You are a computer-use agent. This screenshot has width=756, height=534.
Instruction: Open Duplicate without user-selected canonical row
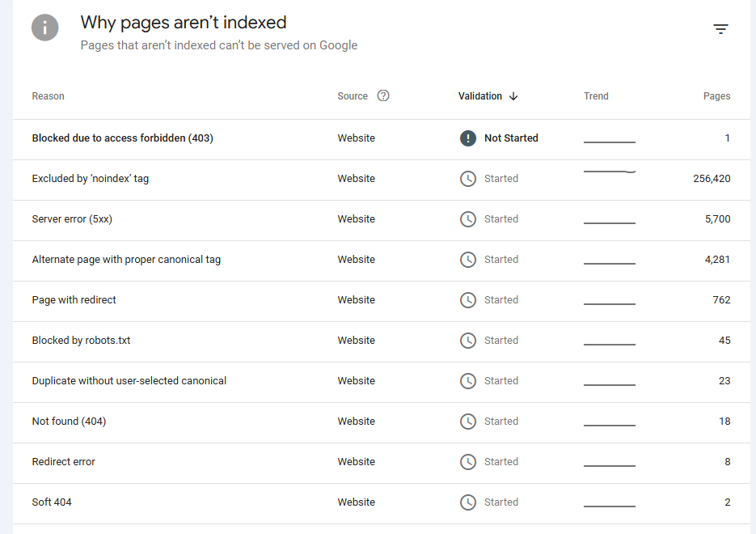pos(129,381)
